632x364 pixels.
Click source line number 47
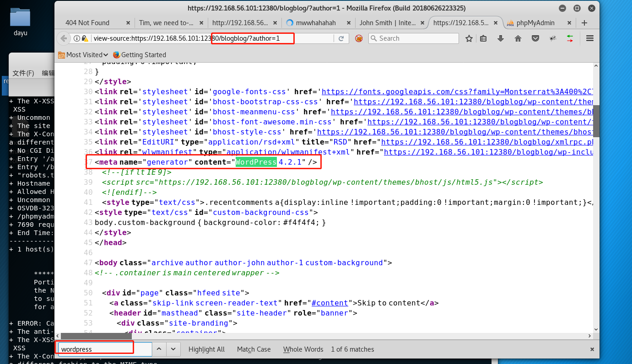click(88, 262)
